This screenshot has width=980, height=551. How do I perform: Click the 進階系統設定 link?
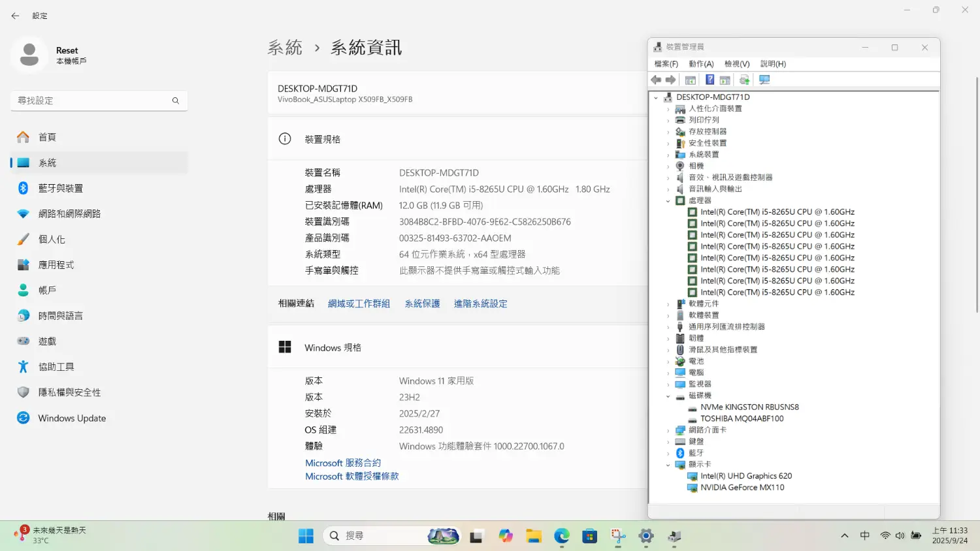480,304
